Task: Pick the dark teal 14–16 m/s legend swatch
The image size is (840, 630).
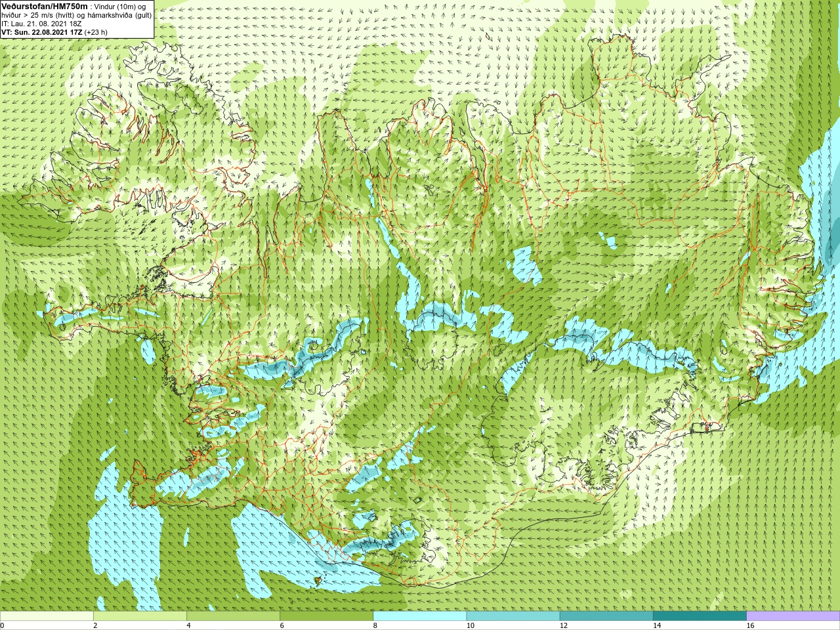Action: (700, 616)
